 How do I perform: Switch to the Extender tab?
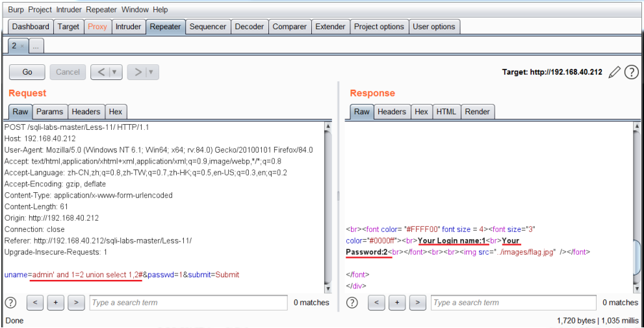point(330,27)
